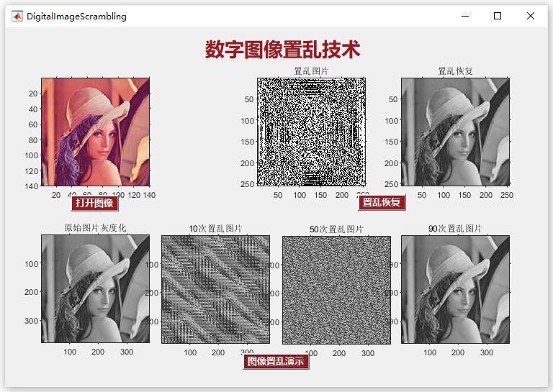
Task: Click the 数字图像置乱技术 heading
Action: click(x=282, y=50)
